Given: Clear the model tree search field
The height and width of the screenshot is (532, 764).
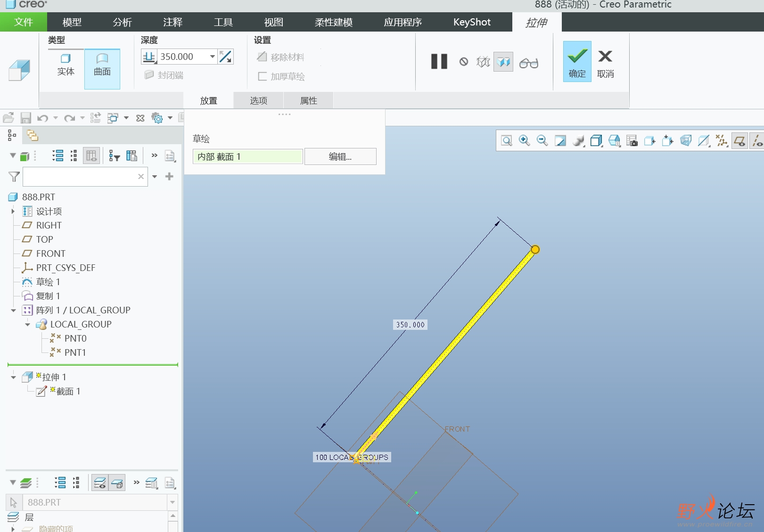Looking at the screenshot, I should tap(141, 177).
